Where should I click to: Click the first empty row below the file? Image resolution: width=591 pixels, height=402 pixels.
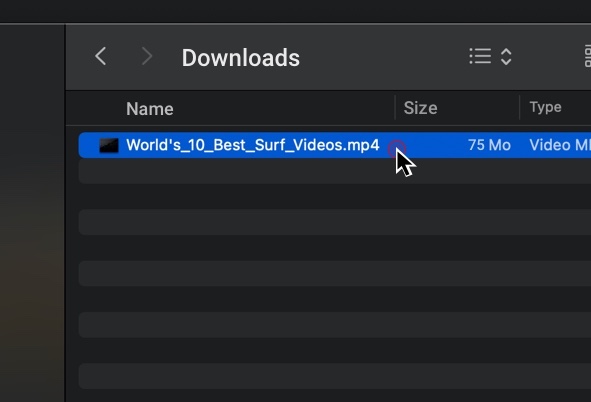[335, 171]
